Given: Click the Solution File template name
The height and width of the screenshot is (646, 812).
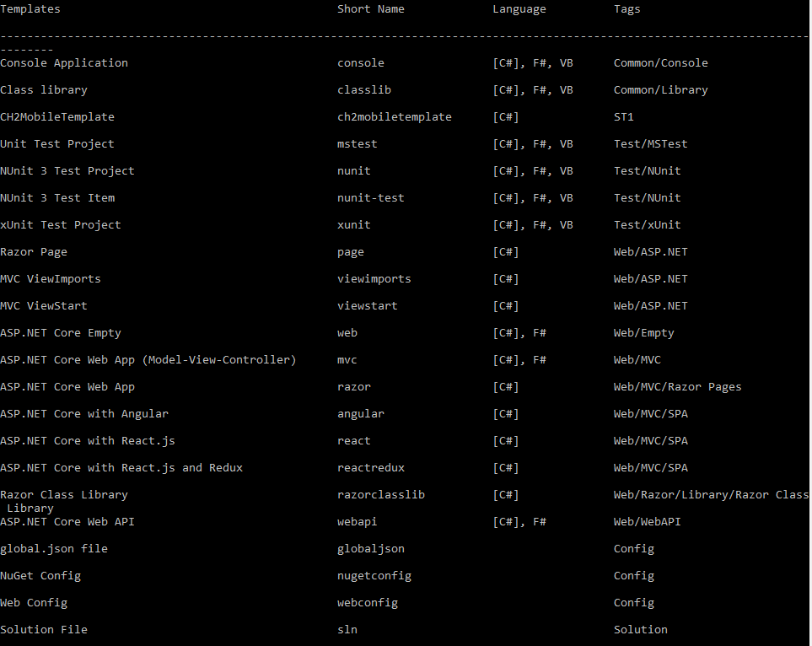Looking at the screenshot, I should pyautogui.click(x=44, y=630).
